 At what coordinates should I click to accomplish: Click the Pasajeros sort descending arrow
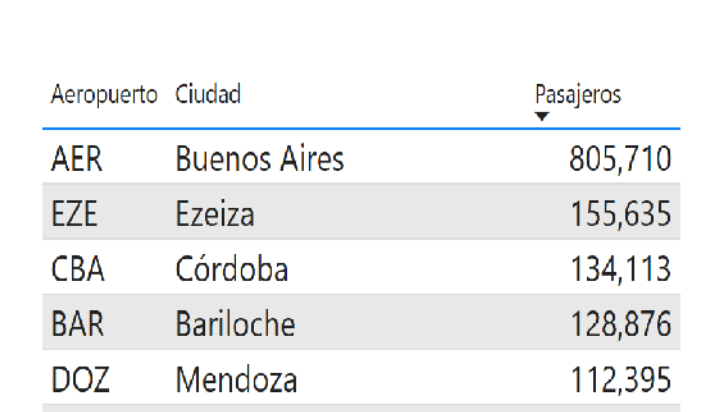(x=541, y=116)
